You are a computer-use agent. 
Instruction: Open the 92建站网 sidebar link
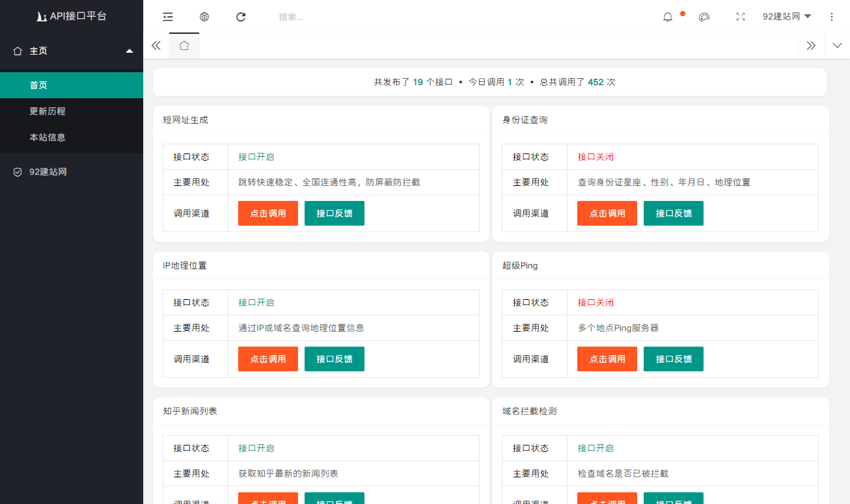[x=72, y=172]
